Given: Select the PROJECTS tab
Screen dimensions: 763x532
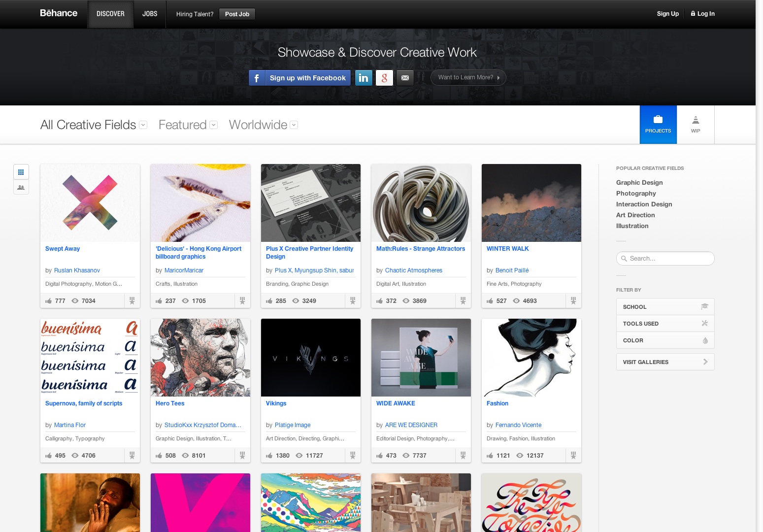Looking at the screenshot, I should 658,125.
